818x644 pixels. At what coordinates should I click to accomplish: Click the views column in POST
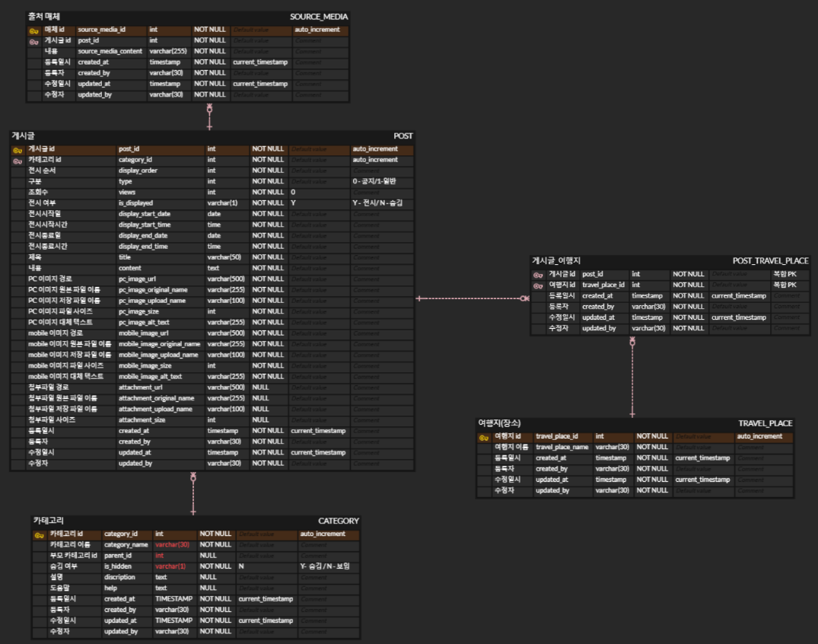[x=127, y=193]
